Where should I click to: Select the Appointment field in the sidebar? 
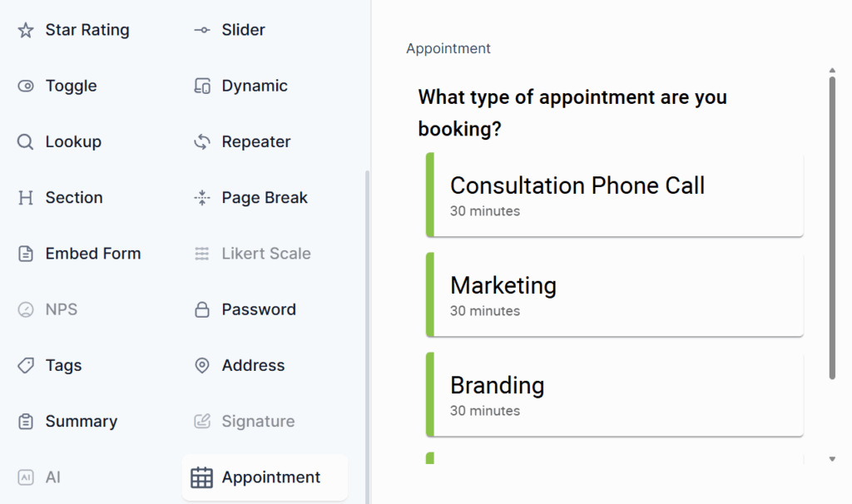[x=264, y=477]
